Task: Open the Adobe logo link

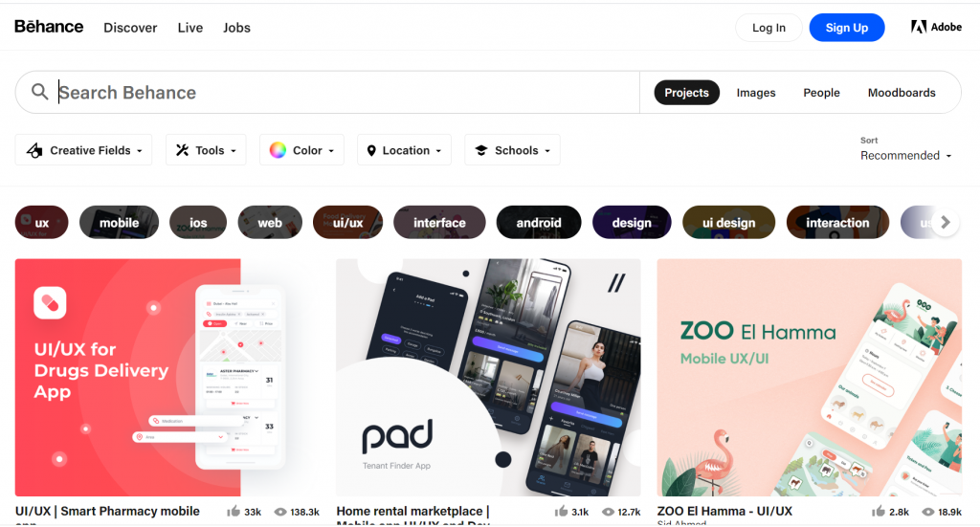Action: point(936,27)
